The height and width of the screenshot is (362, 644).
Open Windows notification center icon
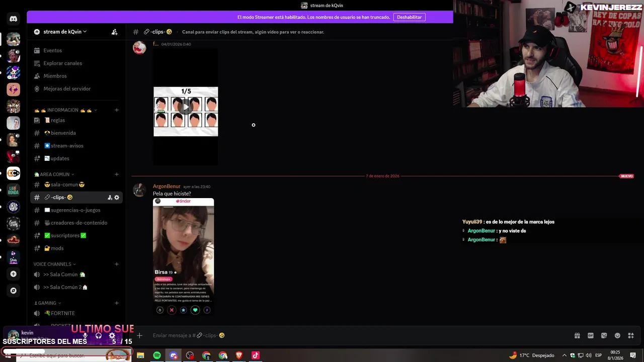633,355
